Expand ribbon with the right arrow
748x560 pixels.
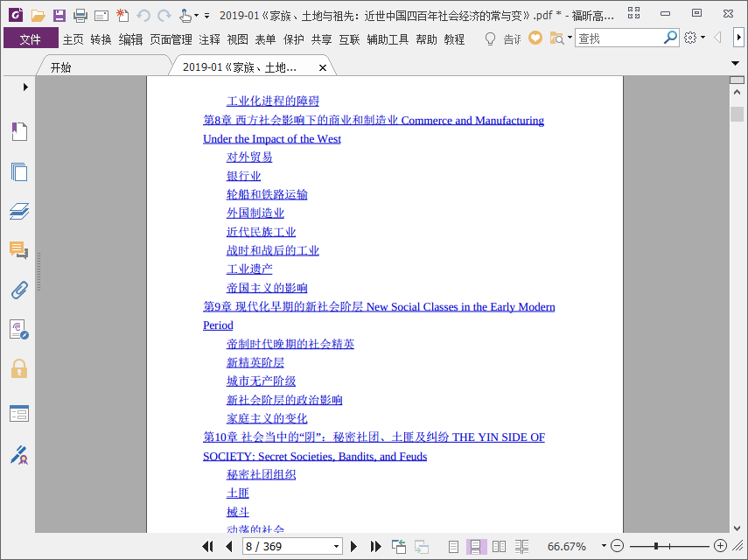(738, 38)
